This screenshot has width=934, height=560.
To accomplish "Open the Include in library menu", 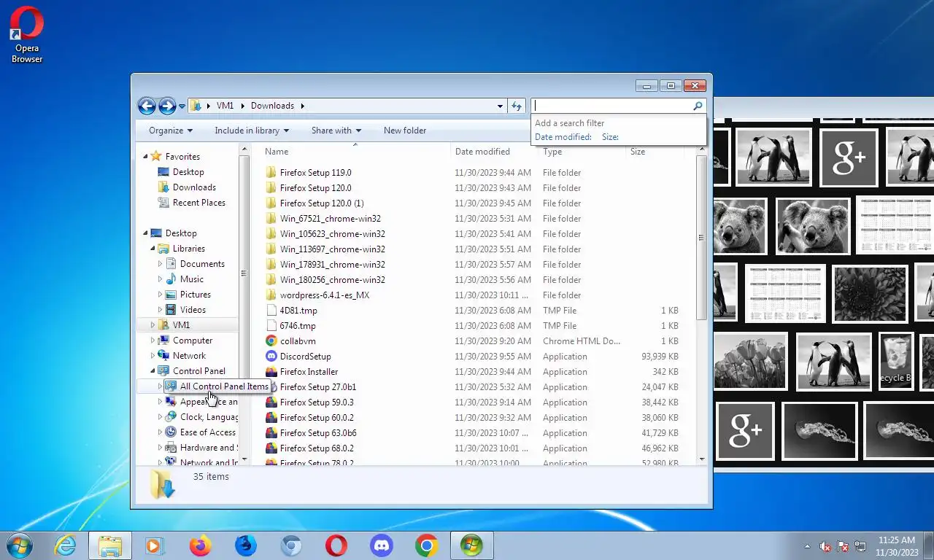I will 252,131.
